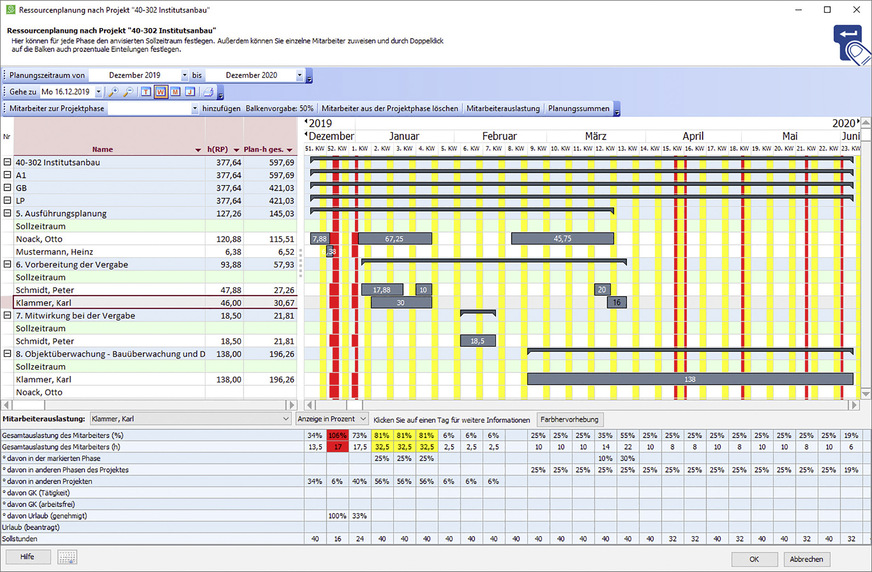Viewport: 872px width, 572px height.
Task: Click the zoom out magnifier icon
Action: (x=128, y=92)
